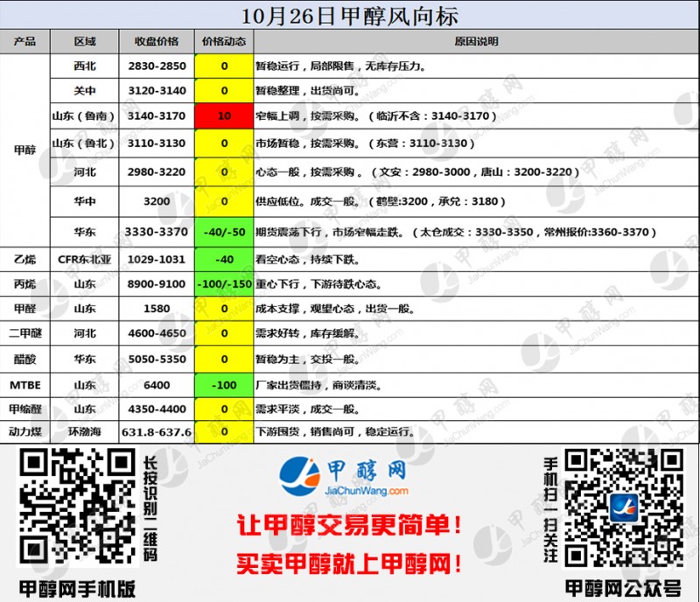Click the slogan 买卖甲醇就上甲醇网！
Viewport: 700px width, 602px height.
[349, 563]
